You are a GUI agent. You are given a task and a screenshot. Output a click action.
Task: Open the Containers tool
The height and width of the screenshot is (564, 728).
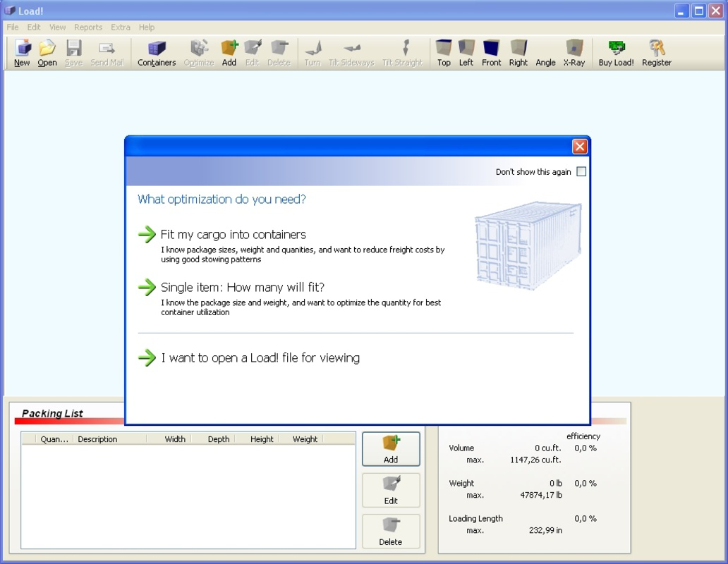157,53
